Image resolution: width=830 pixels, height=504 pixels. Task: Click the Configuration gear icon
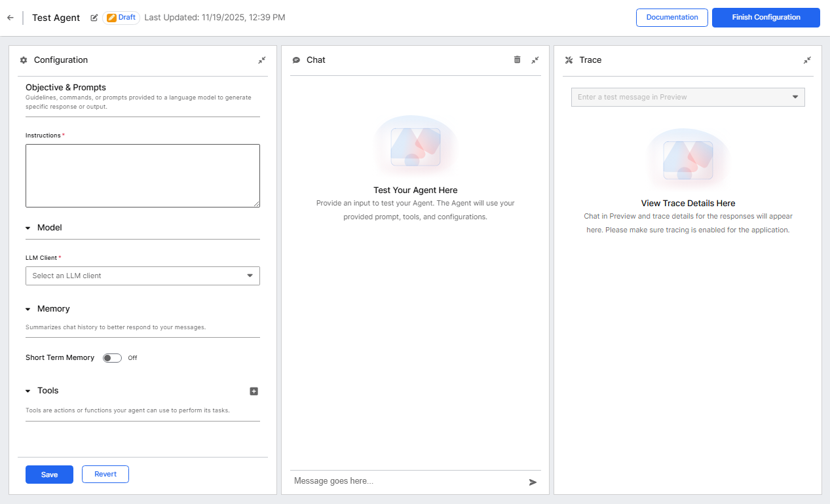click(24, 60)
